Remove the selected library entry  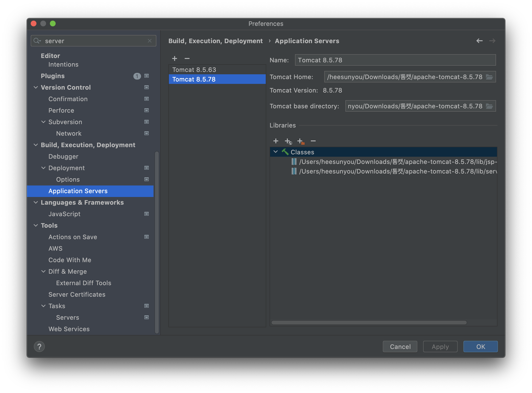pos(313,141)
